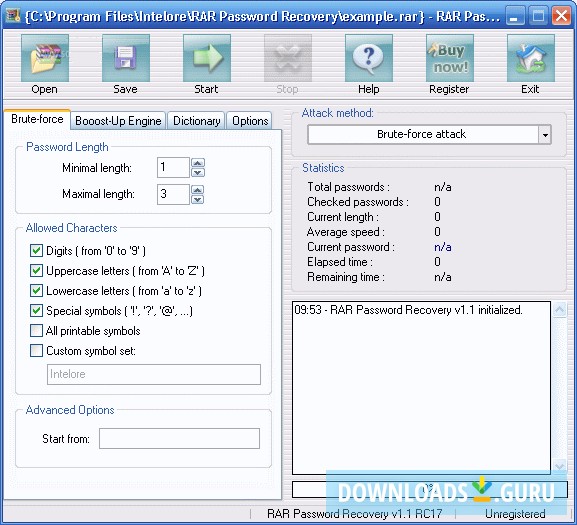Click the Current password n/a value
This screenshot has height=525, width=577.
[443, 247]
